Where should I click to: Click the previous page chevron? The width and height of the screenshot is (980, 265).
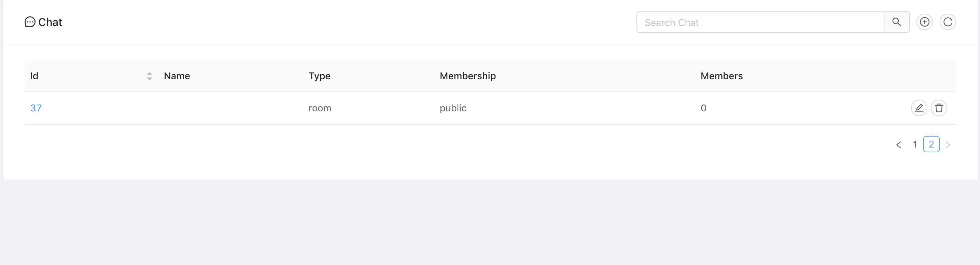pos(899,144)
